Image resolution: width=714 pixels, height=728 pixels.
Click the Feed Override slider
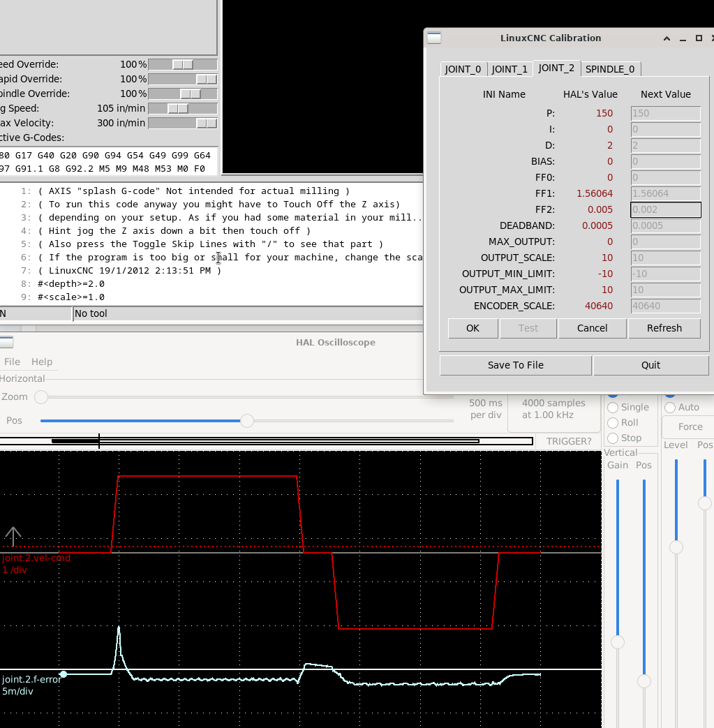point(182,64)
